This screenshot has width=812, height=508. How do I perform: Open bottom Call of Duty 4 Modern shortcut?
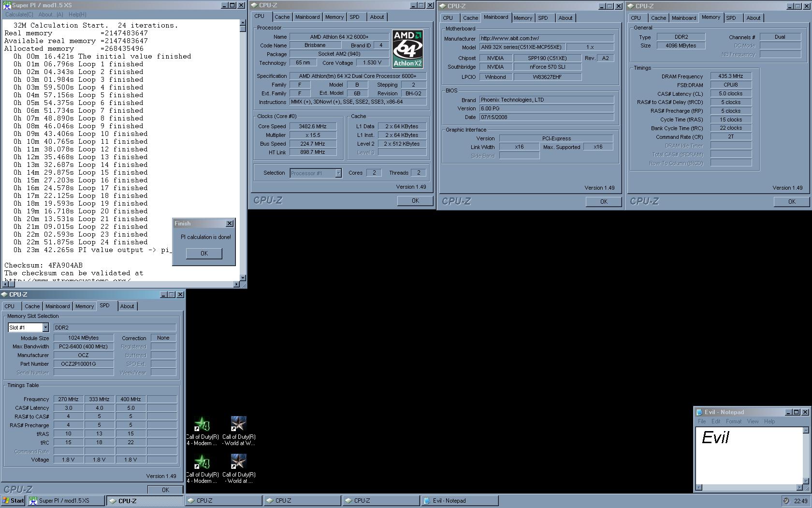coord(202,469)
